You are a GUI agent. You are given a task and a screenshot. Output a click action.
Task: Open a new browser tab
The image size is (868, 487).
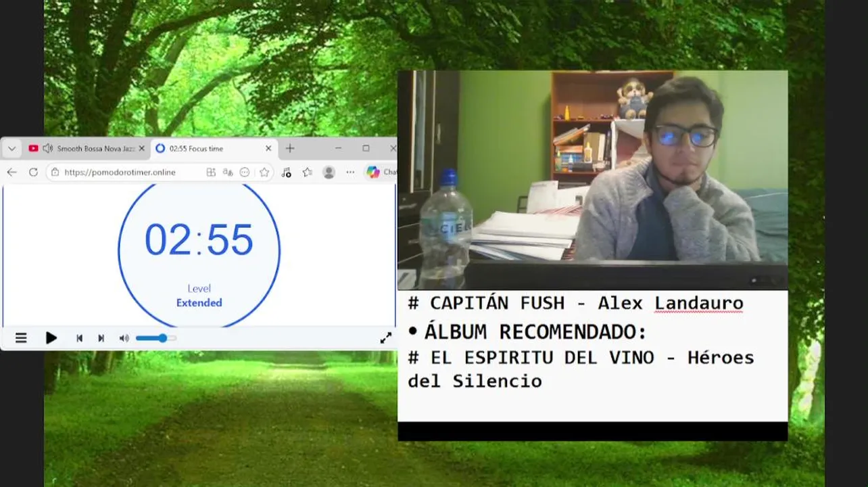click(x=290, y=149)
